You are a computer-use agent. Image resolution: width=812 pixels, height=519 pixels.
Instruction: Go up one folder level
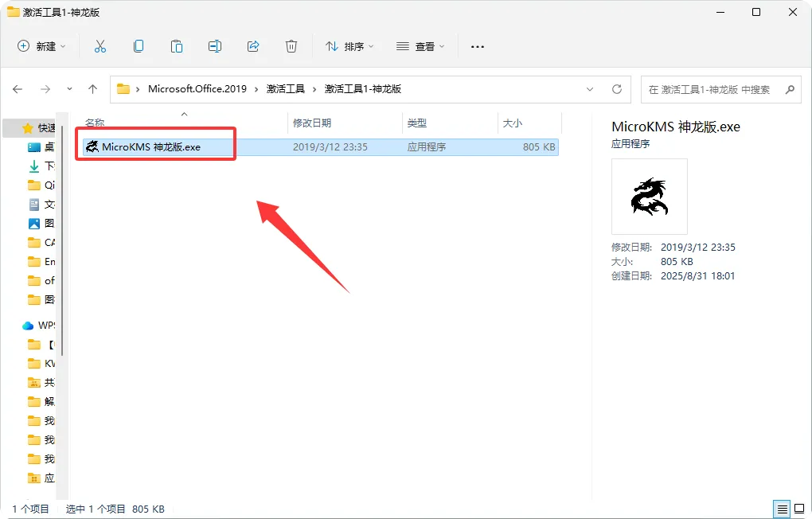pos(92,89)
